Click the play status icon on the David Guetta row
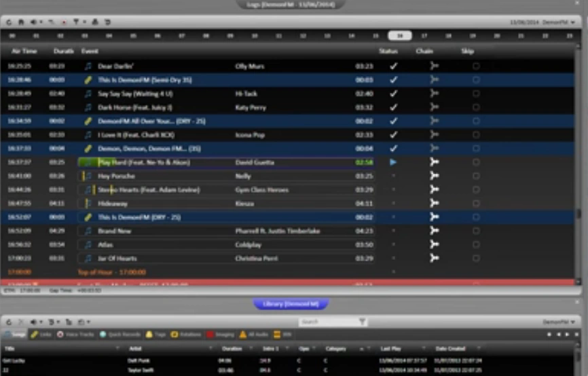 click(x=393, y=162)
